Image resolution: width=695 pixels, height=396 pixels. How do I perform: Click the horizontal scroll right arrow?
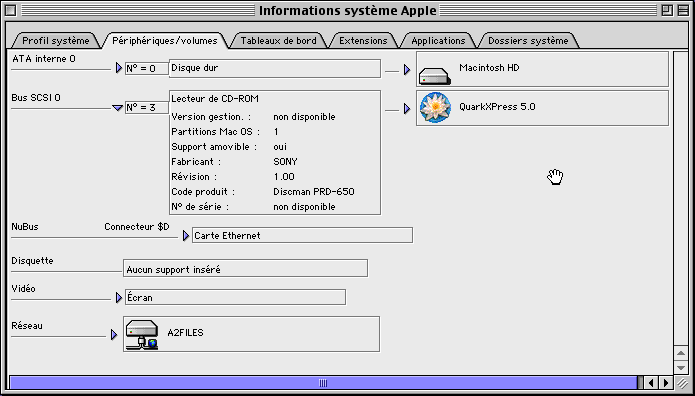(665, 382)
